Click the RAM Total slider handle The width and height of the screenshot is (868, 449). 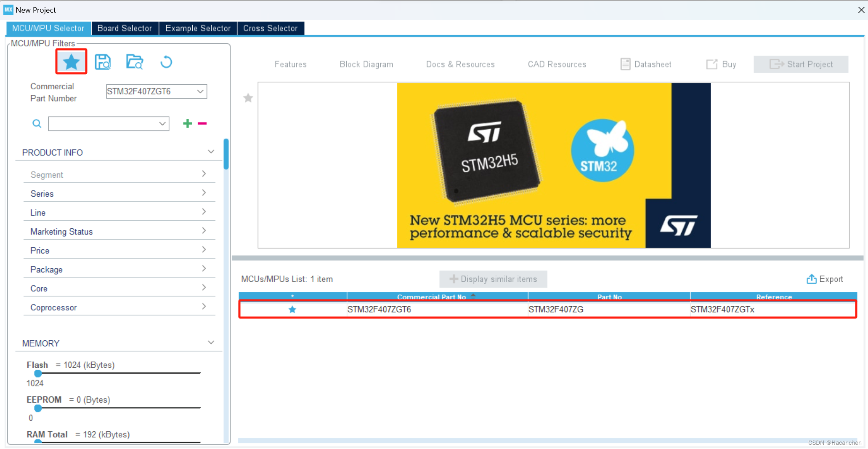click(x=38, y=442)
